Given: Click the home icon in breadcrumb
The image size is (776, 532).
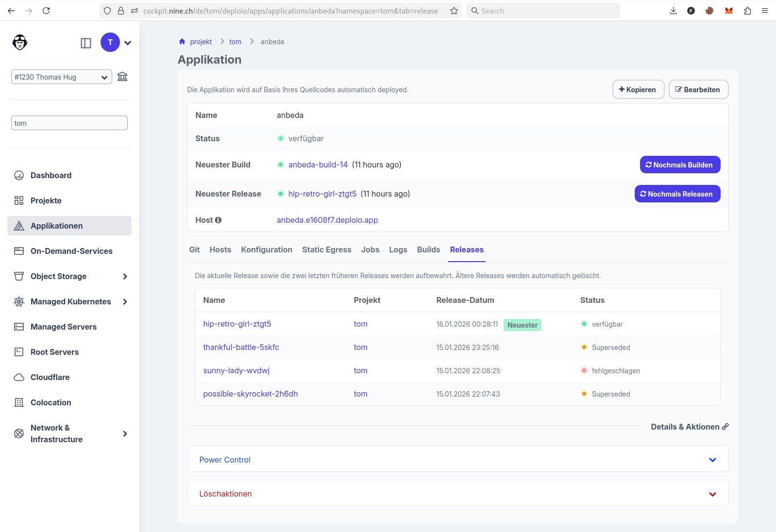Looking at the screenshot, I should 182,42.
